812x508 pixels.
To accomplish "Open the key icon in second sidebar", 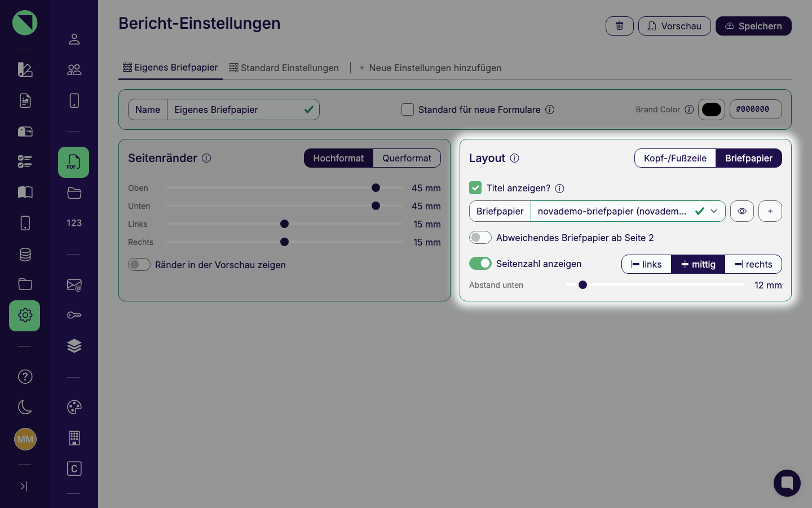I will click(x=74, y=315).
